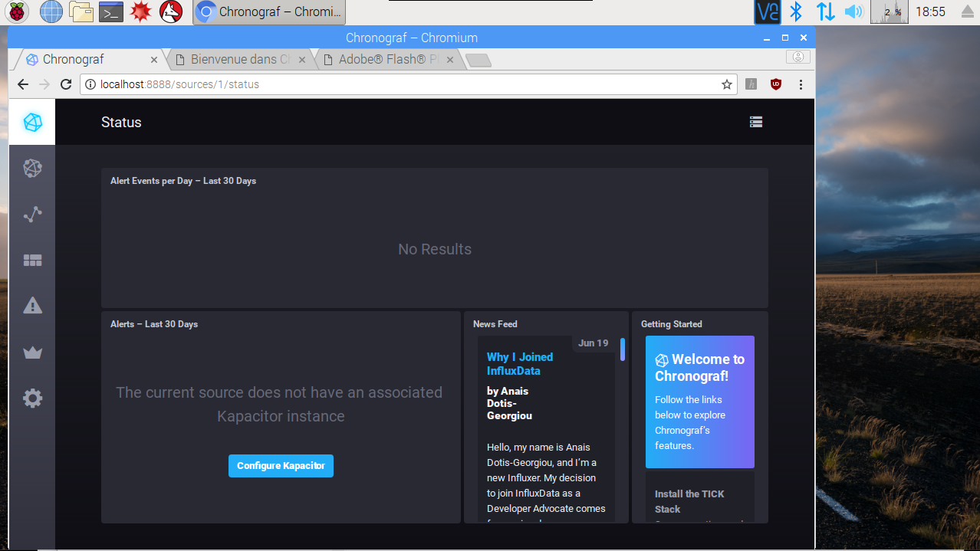The image size is (980, 551).
Task: Switch to the Chronograf tab
Action: [x=87, y=60]
